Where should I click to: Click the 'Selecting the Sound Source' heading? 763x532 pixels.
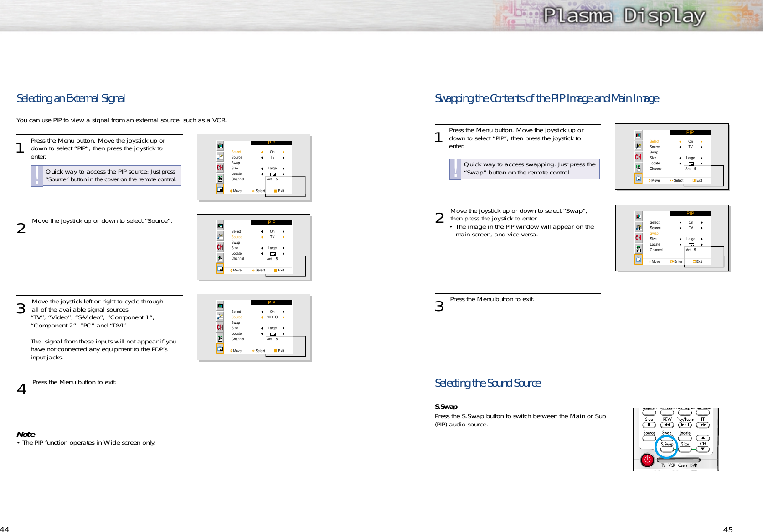(x=488, y=383)
